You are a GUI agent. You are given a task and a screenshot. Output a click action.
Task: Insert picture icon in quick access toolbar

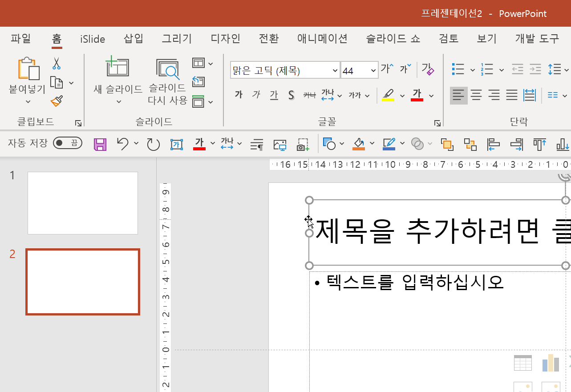pos(280,144)
